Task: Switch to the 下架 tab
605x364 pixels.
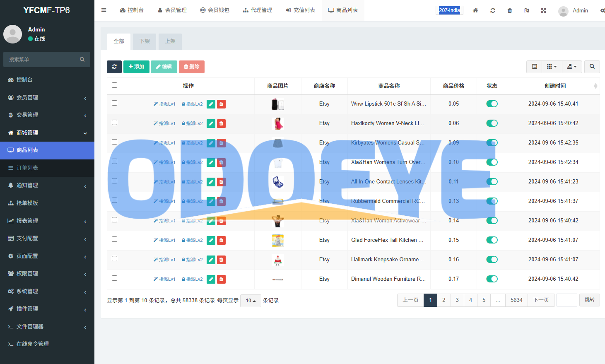Action: tap(145, 41)
